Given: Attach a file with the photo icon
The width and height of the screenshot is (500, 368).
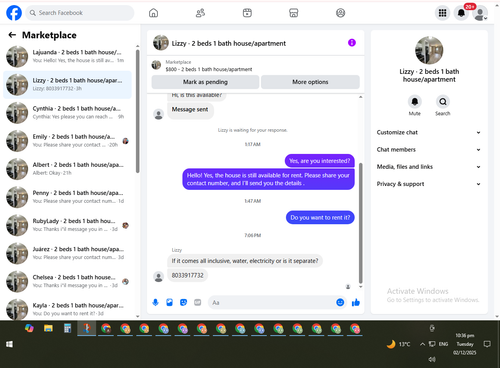Looking at the screenshot, I should pyautogui.click(x=169, y=302).
